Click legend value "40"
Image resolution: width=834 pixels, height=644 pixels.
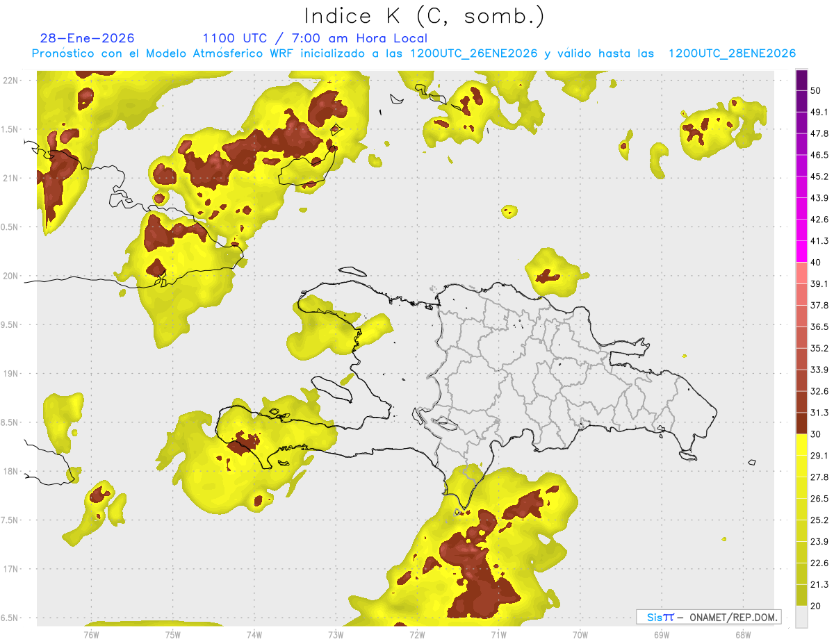817,263
